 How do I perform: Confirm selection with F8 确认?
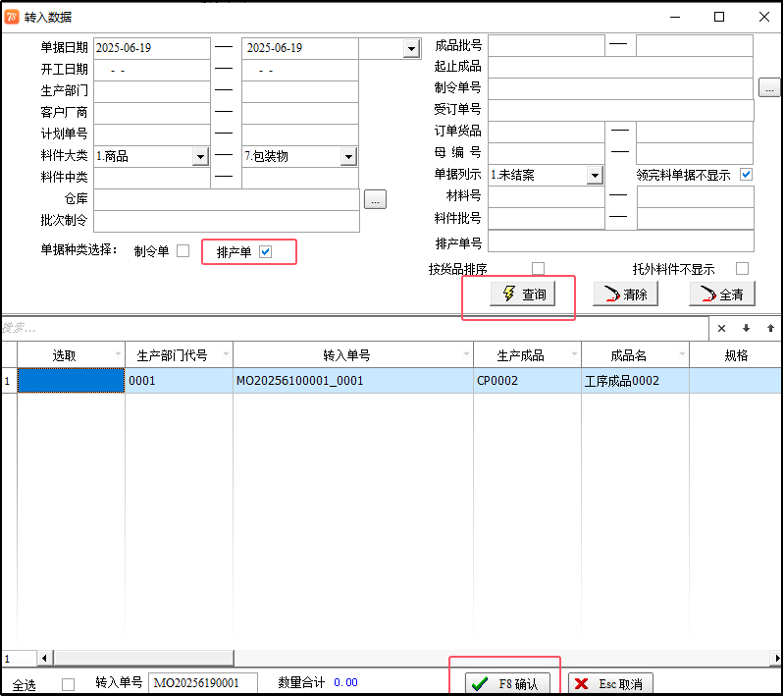[x=508, y=683]
